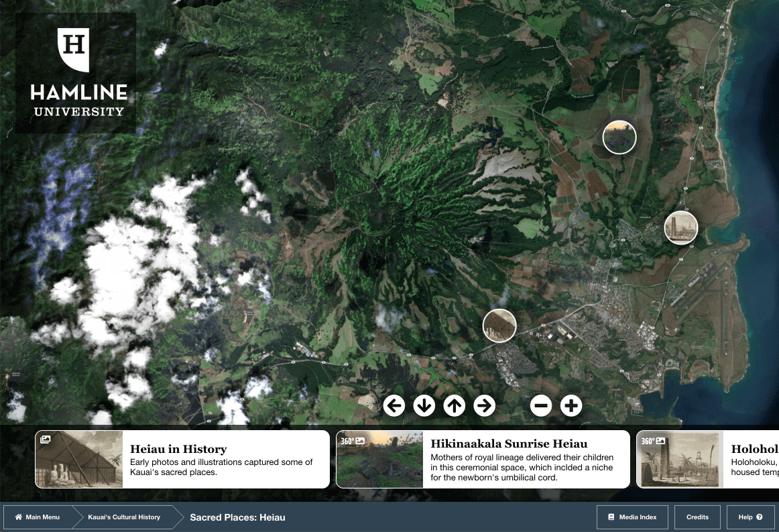The height and width of the screenshot is (532, 779).
Task: Click the 360° badge on Hikinaakala card
Action: (x=353, y=441)
